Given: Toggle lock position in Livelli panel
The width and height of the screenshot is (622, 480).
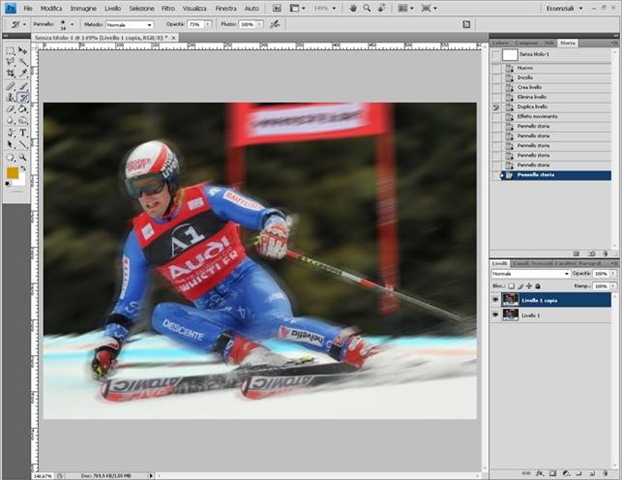Looking at the screenshot, I should click(529, 286).
